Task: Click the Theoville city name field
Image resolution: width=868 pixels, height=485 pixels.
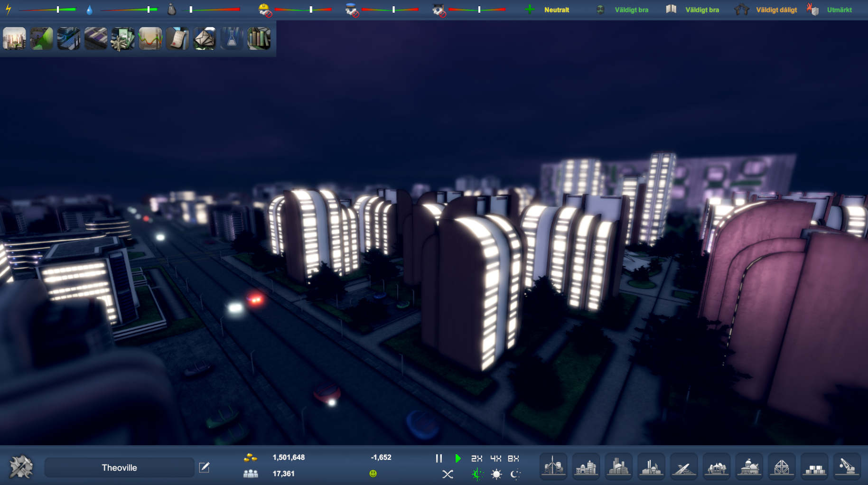Action: point(120,467)
